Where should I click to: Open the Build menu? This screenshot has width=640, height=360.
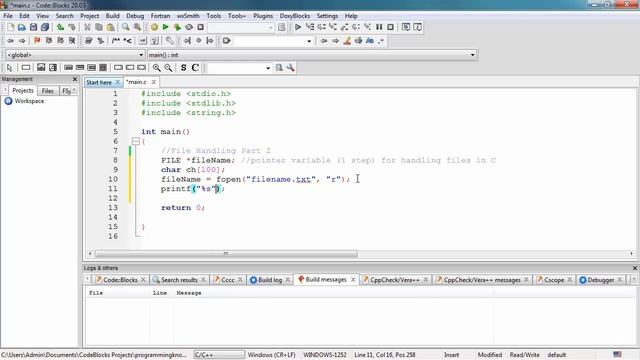click(x=112, y=16)
